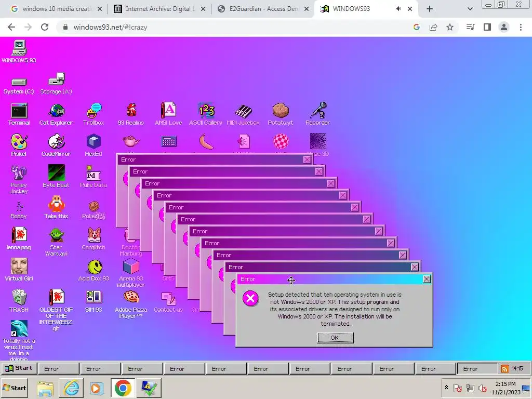The width and height of the screenshot is (532, 399).
Task: Launch Internet Explorer from the taskbar
Action: (71, 388)
